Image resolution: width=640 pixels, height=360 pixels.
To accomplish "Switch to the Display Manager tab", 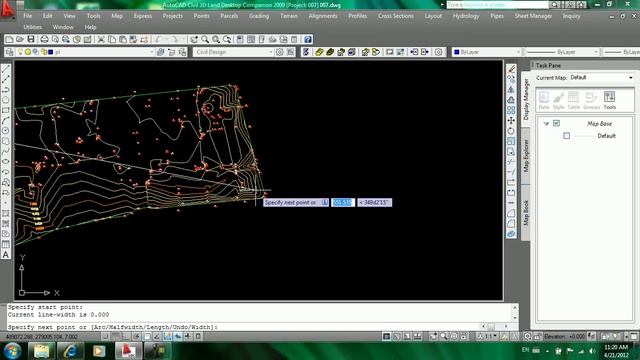I will [x=526, y=99].
